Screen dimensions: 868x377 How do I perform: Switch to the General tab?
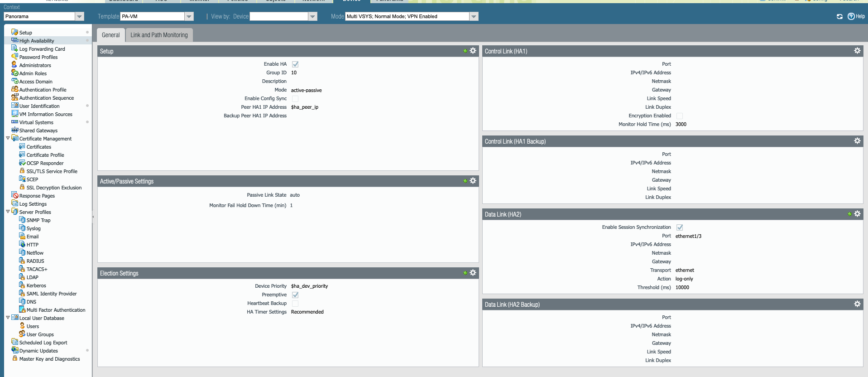(110, 35)
